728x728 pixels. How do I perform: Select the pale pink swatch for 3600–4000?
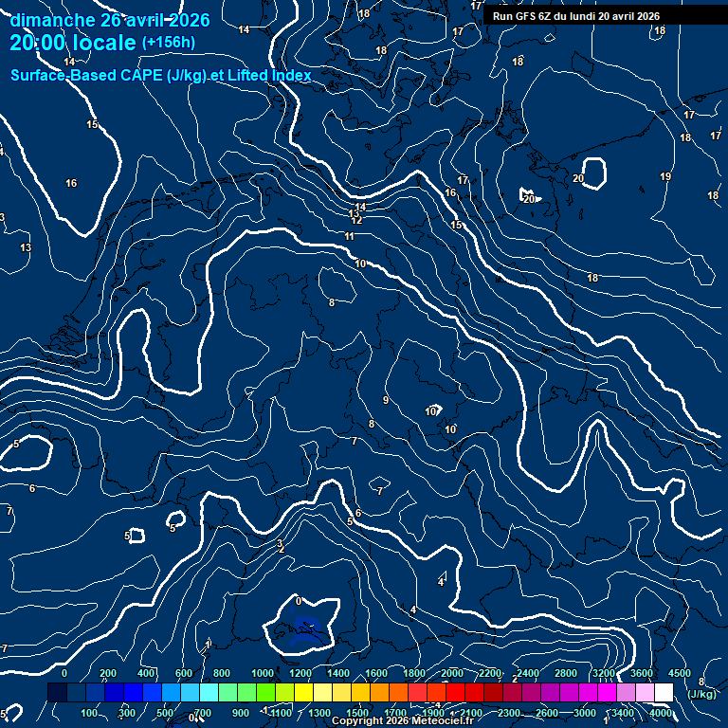[x=645, y=692]
